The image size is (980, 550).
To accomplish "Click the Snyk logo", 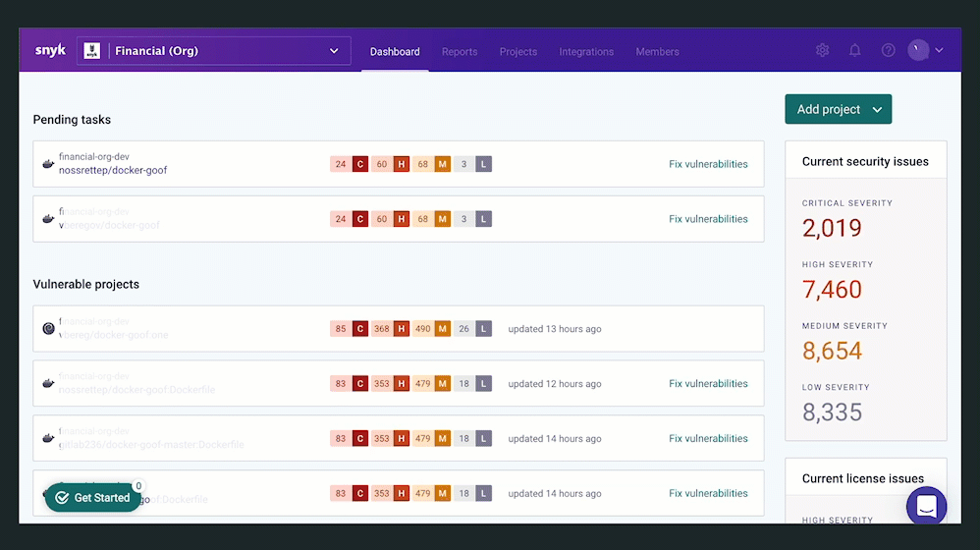I will 50,51.
